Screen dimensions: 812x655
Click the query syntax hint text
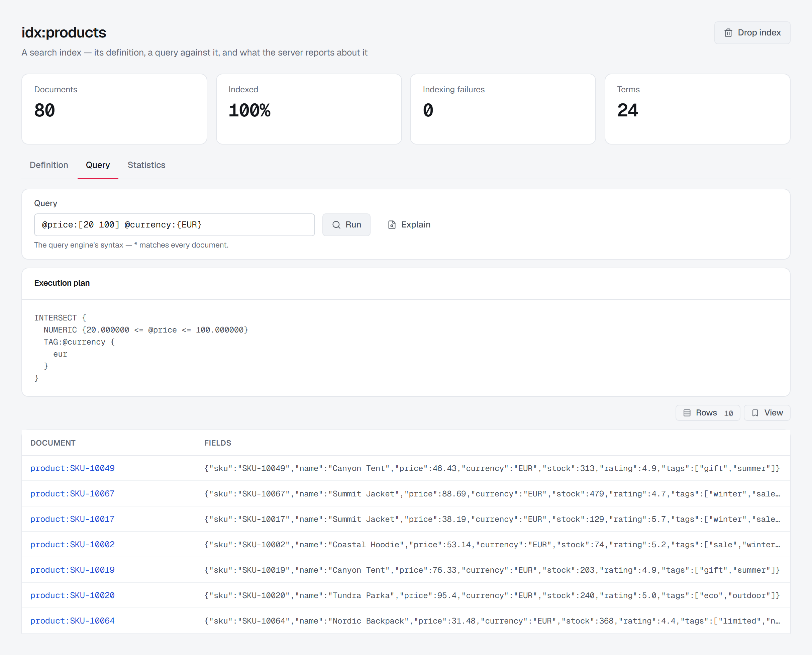(131, 245)
